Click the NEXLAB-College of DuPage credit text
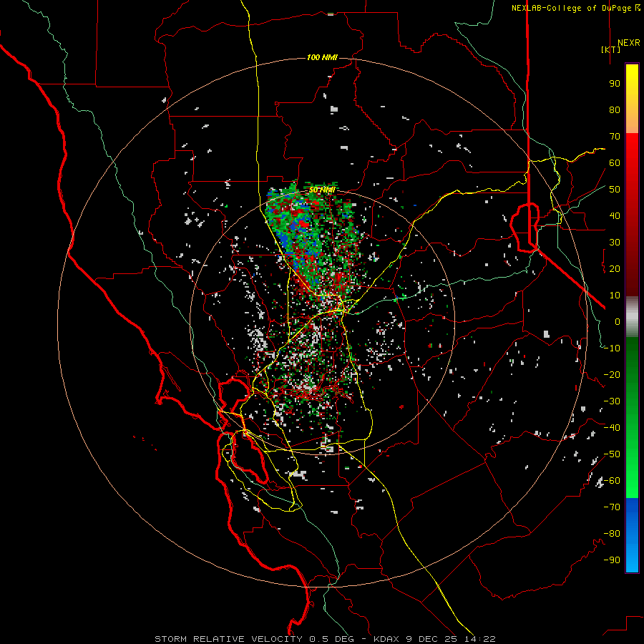The width and height of the screenshot is (644, 644). click(x=571, y=8)
